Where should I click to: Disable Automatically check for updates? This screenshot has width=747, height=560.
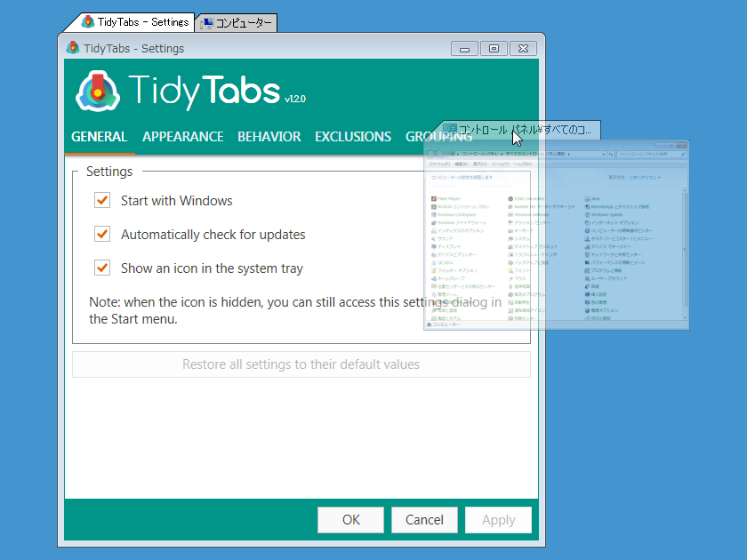(102, 235)
